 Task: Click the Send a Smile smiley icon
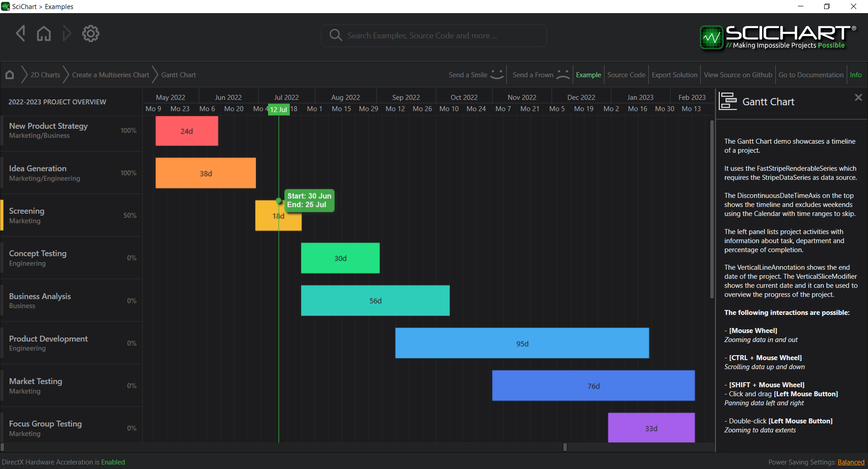[x=496, y=75]
